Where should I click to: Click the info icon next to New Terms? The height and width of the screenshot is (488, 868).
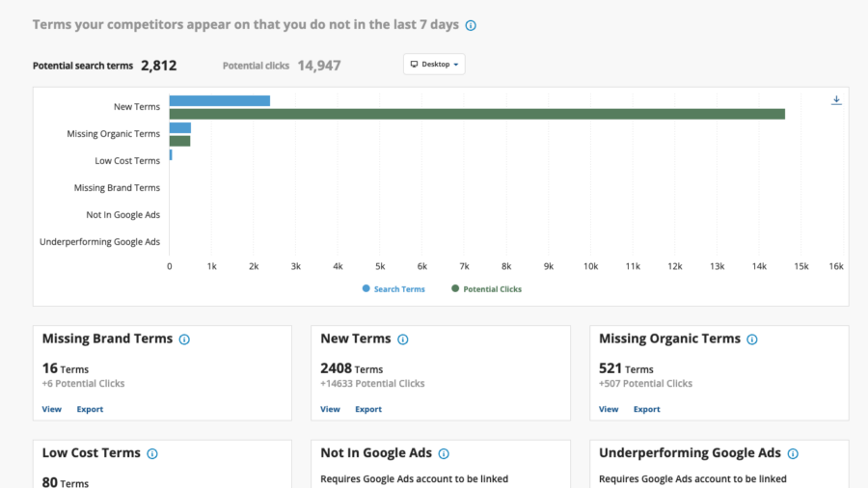pos(403,339)
